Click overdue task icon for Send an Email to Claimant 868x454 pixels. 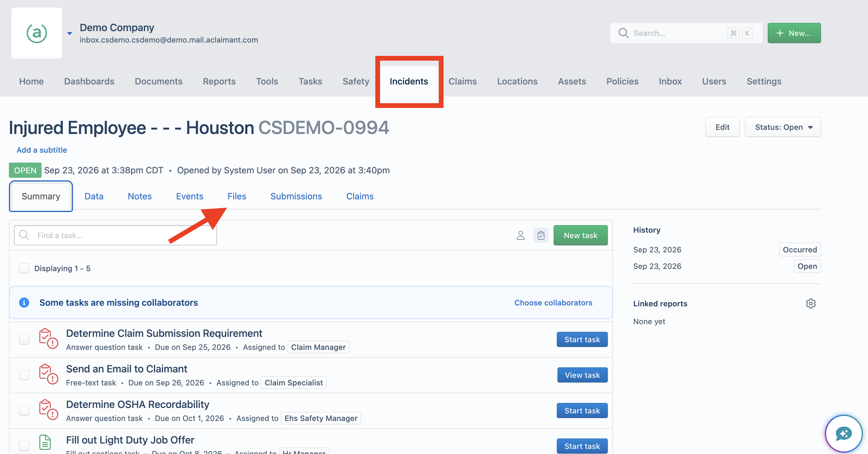coord(48,374)
